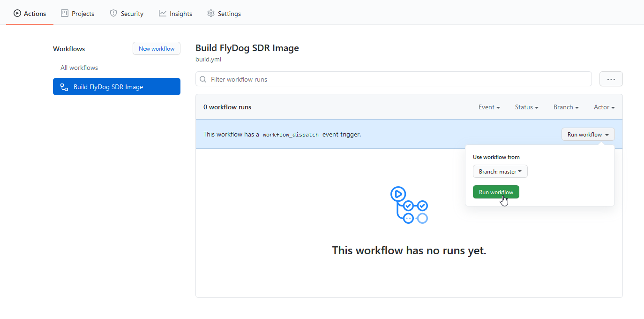Click the workflow illustration graphic

(x=409, y=205)
